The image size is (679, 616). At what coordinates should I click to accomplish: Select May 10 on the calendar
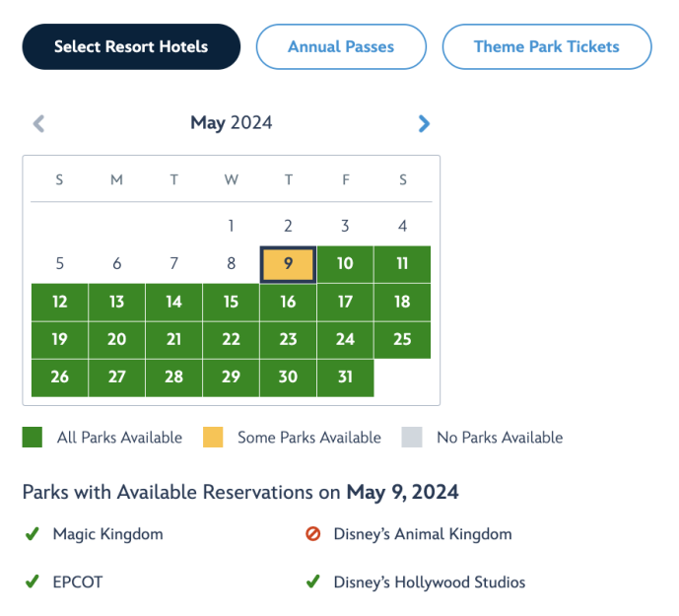(345, 264)
